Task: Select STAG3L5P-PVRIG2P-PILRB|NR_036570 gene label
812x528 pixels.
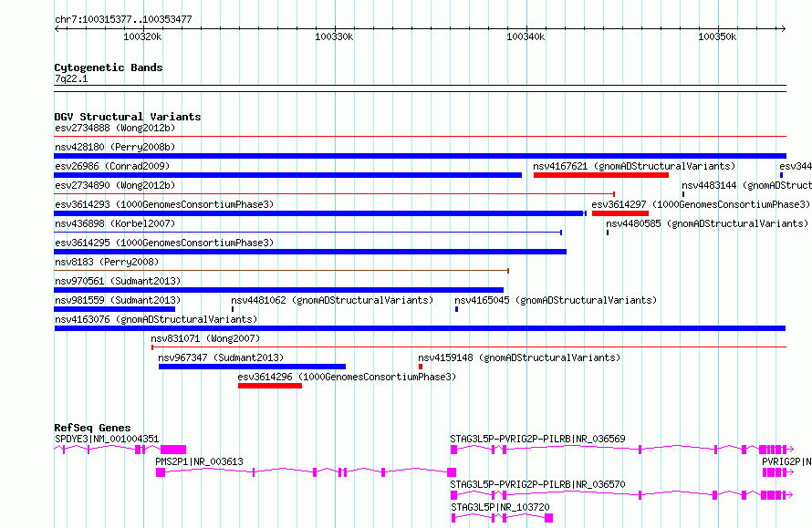Action: point(537,484)
